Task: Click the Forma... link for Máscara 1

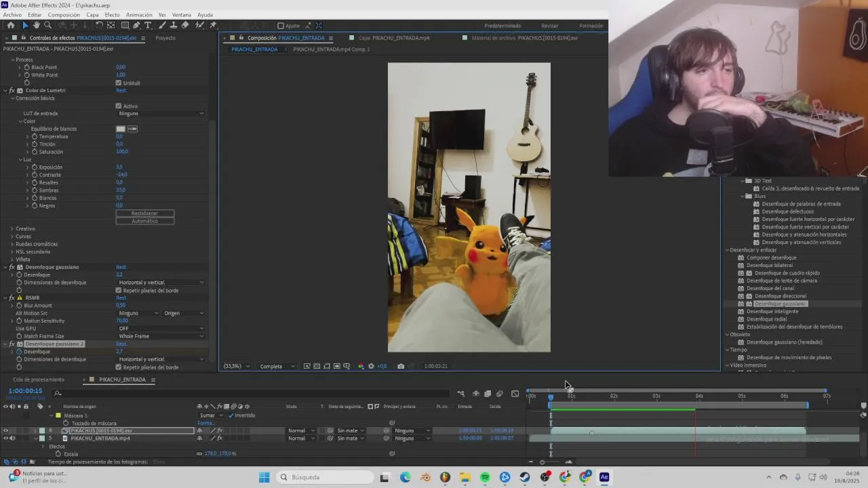Action: pos(205,423)
